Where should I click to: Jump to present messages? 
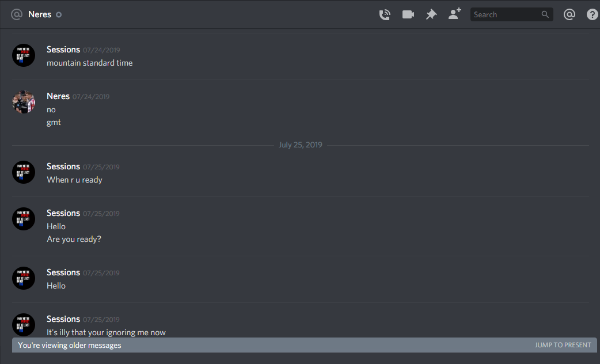(x=563, y=345)
